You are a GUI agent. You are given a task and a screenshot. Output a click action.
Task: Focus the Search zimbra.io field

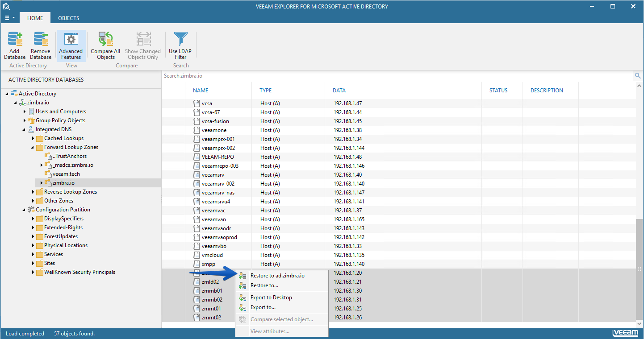tap(397, 76)
